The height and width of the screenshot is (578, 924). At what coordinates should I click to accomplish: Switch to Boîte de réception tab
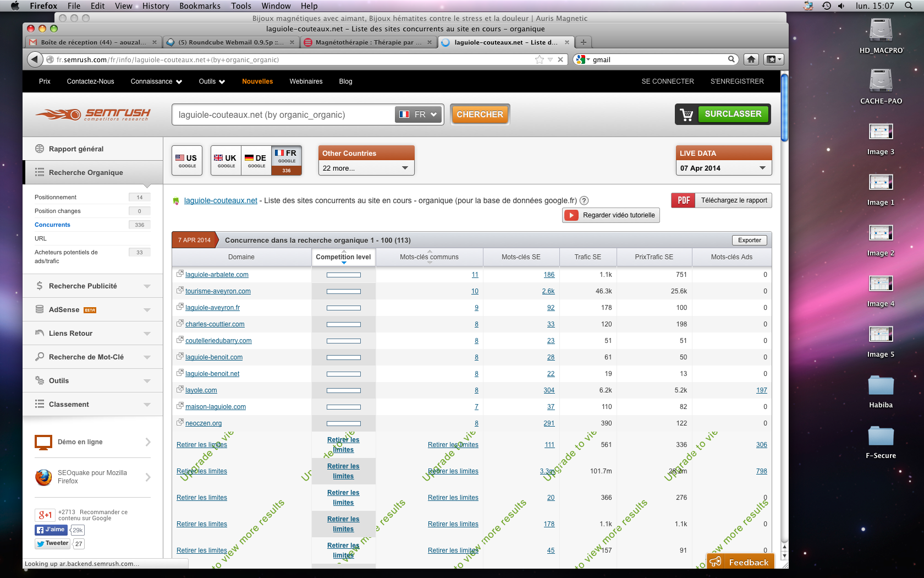94,42
